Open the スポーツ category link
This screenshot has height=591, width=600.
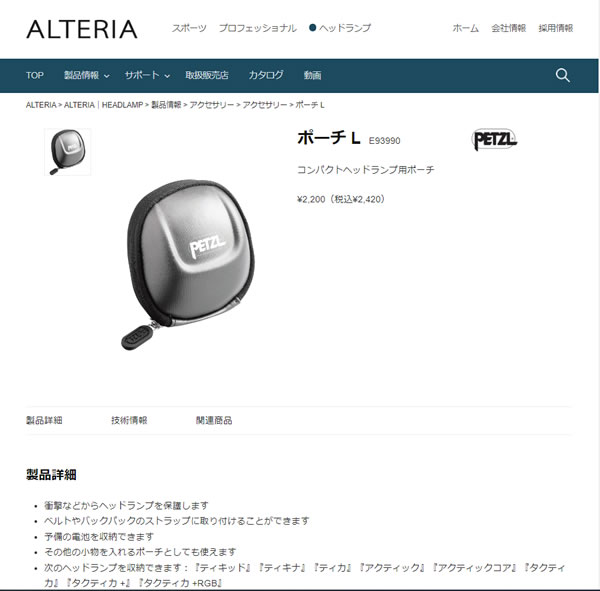[189, 28]
